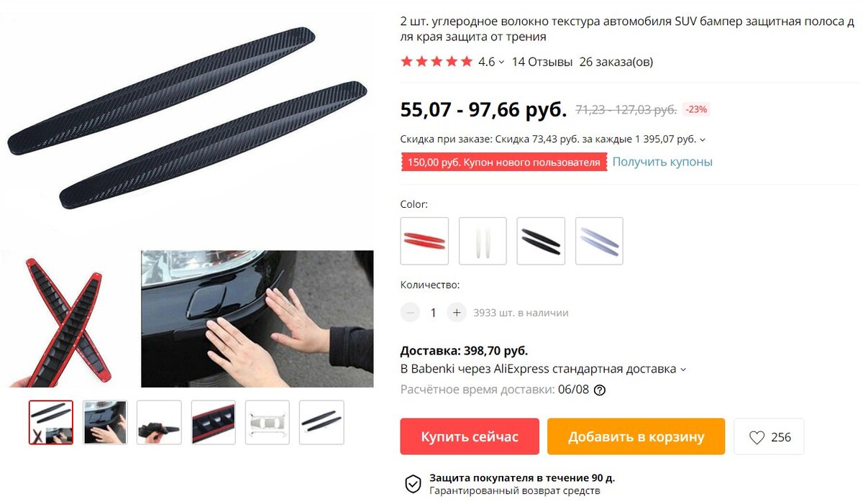Click the quantity input field
The image size is (863, 504).
[x=433, y=313]
